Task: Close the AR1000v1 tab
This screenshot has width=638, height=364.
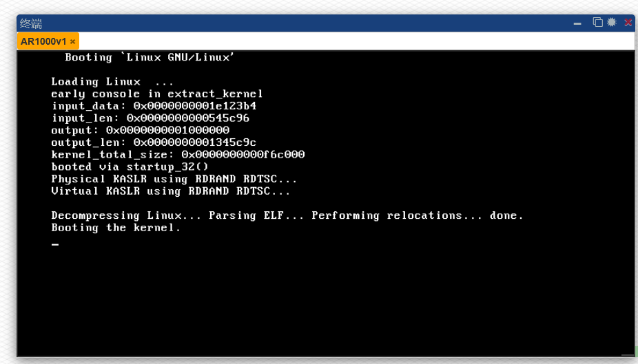Action: [x=73, y=41]
